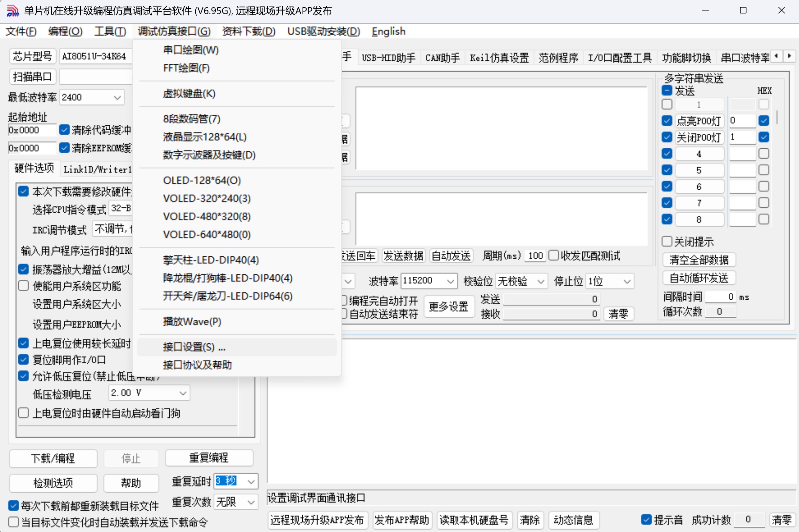Switch to the CAN助手 tab

(x=442, y=58)
